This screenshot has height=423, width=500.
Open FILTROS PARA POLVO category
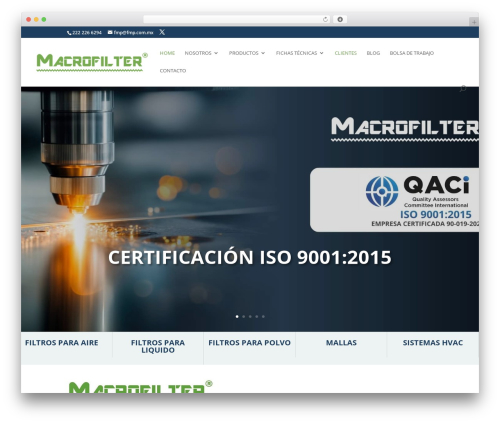point(249,343)
